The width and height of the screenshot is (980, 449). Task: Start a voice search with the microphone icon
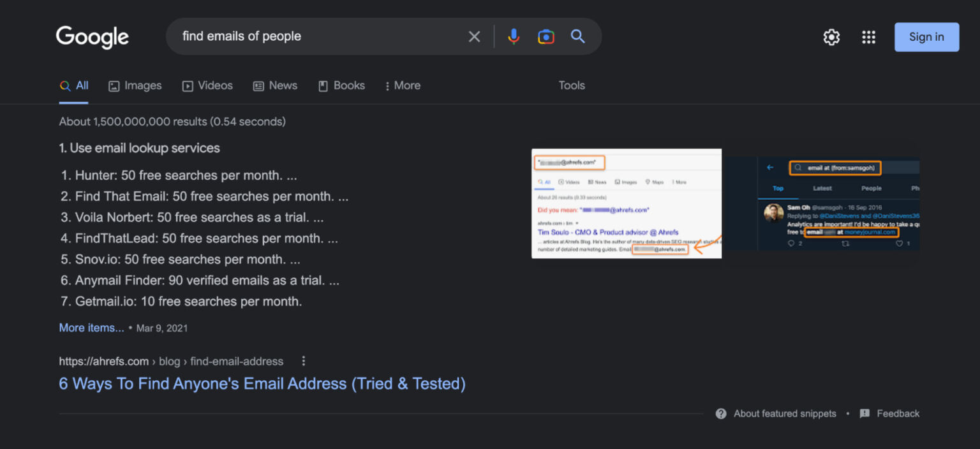514,36
